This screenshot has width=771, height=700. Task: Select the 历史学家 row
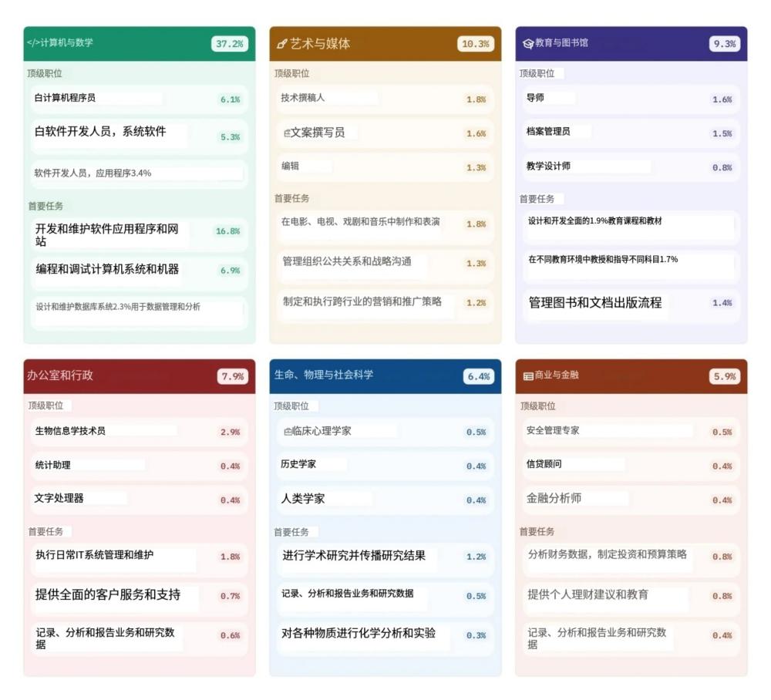tap(385, 466)
